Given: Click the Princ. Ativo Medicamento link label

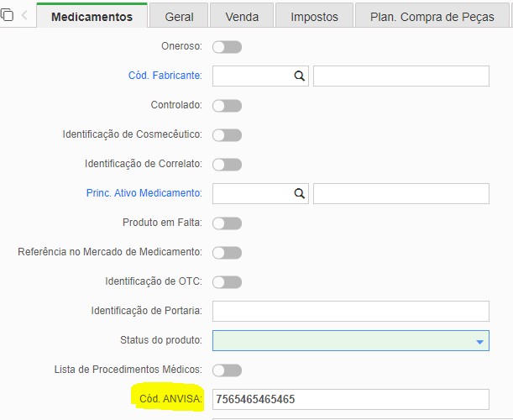Looking at the screenshot, I should [x=144, y=193].
